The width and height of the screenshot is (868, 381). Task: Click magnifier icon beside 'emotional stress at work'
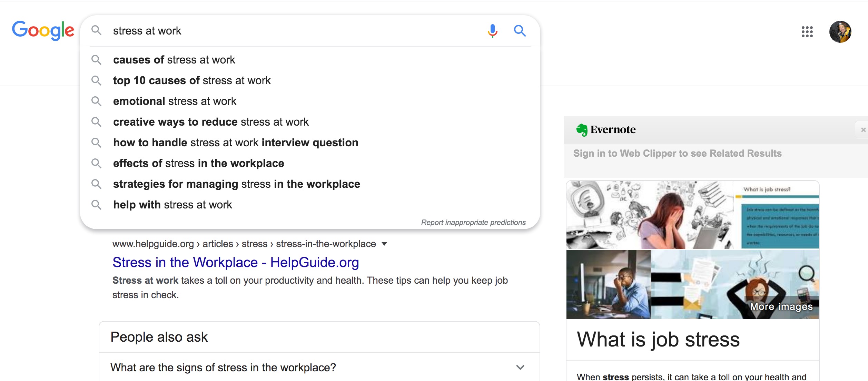pyautogui.click(x=96, y=101)
